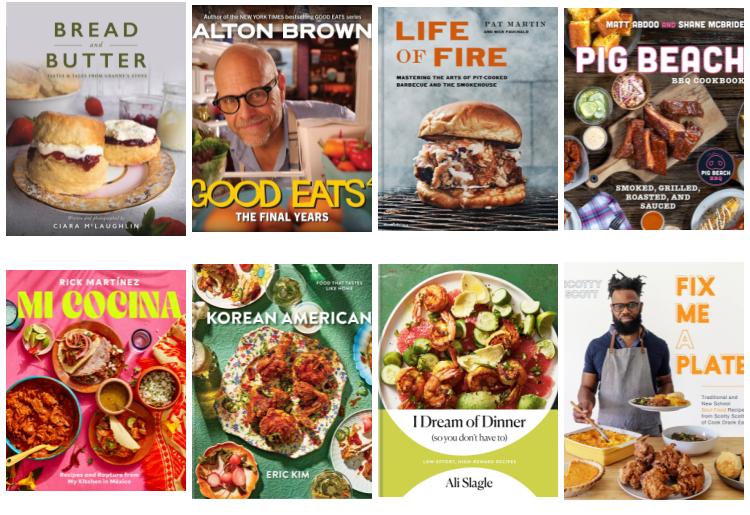
Task: Click the Pat Martin author text
Action: (x=515, y=24)
